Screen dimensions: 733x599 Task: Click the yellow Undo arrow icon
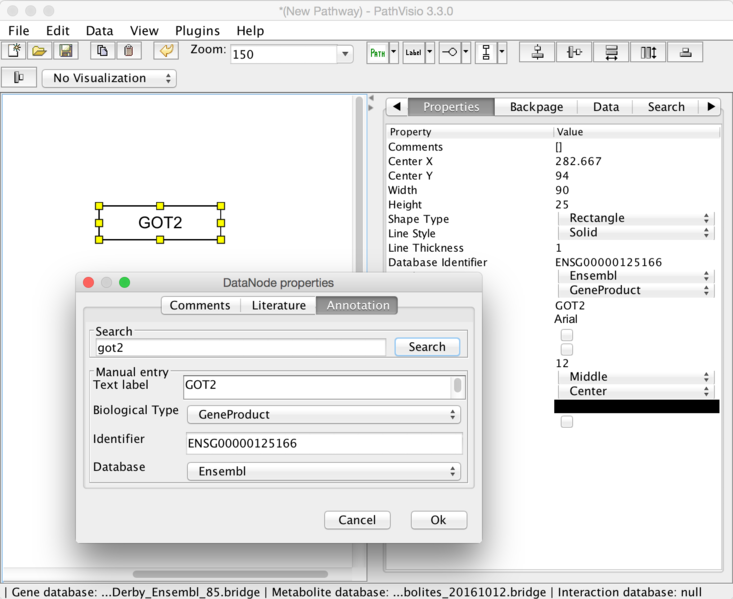point(166,51)
